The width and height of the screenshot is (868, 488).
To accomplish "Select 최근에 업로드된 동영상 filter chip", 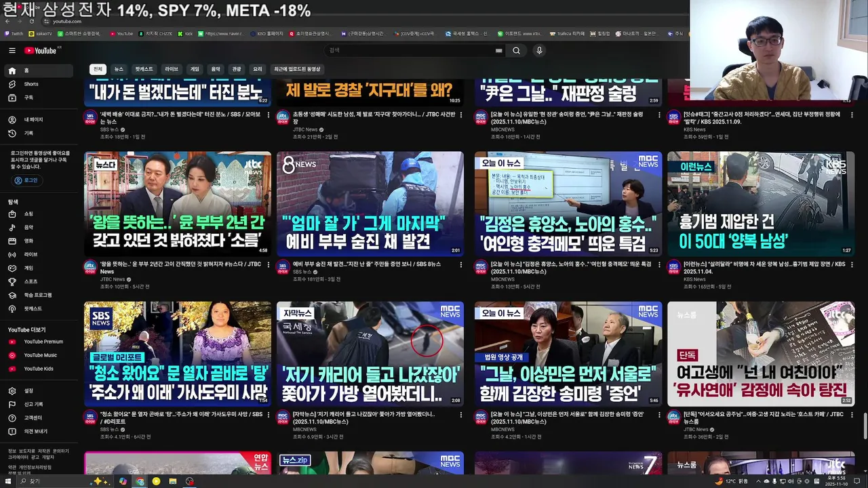I will pyautogui.click(x=297, y=69).
